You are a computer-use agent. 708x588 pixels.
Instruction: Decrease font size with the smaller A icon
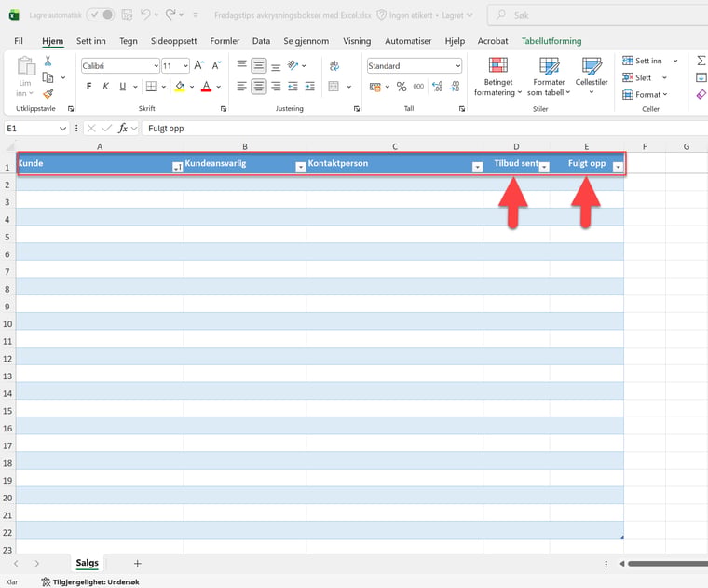[x=217, y=65]
